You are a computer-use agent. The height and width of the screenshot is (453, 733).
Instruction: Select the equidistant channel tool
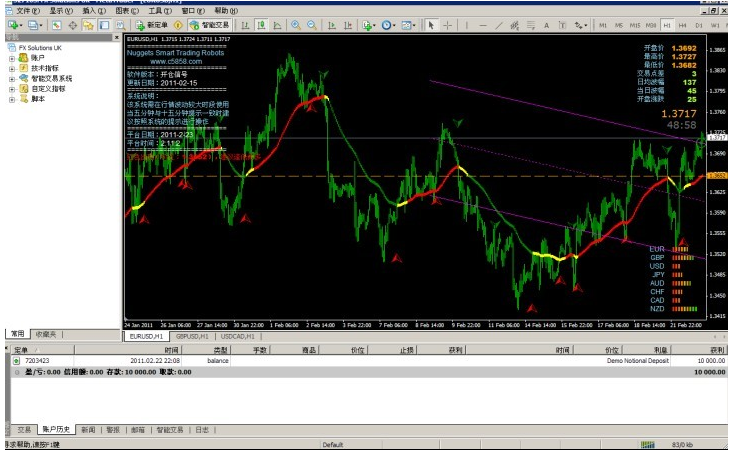pos(515,25)
